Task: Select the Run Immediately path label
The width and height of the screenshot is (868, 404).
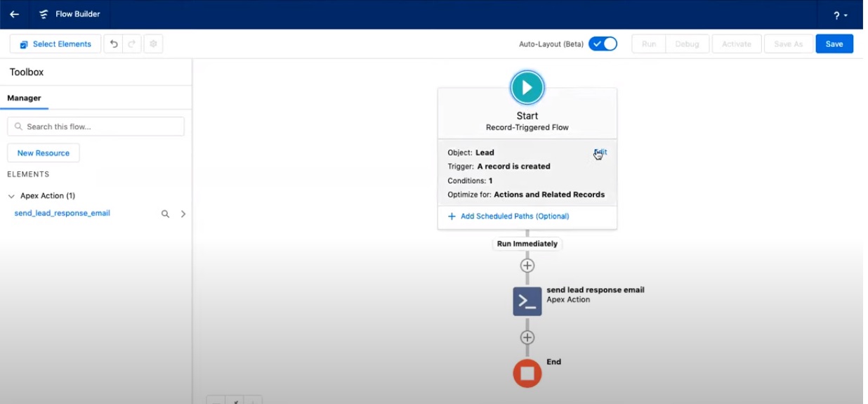Action: click(x=527, y=244)
